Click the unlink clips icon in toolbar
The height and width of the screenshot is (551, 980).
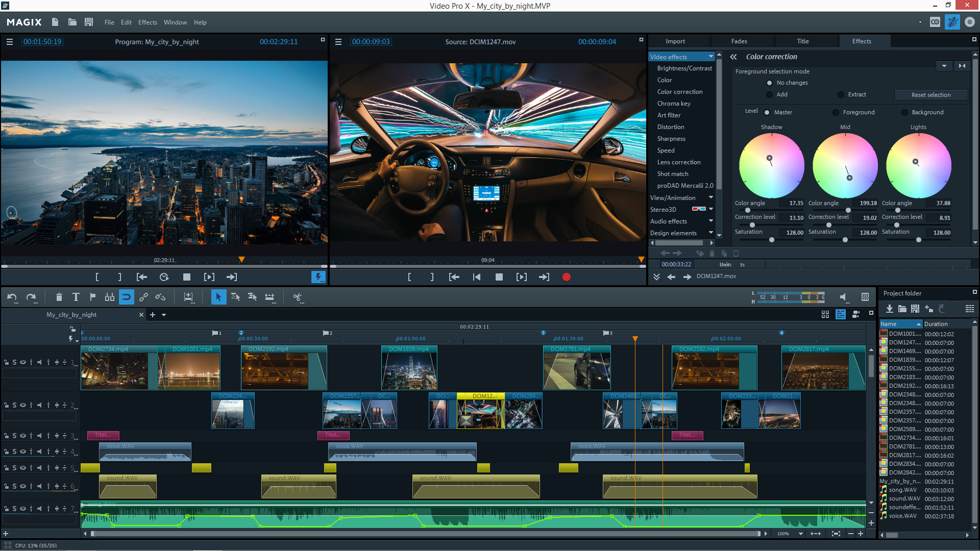pos(160,297)
